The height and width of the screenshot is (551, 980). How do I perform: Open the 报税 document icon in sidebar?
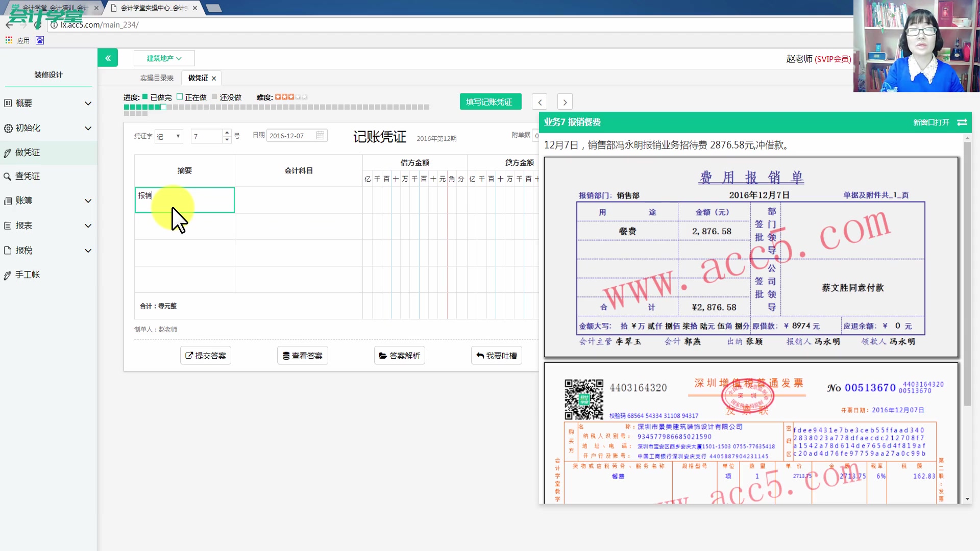tap(8, 251)
